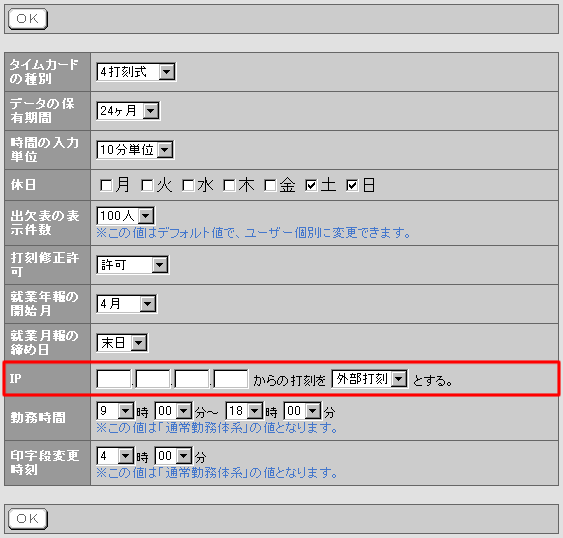Viewport: 563px width, 538px height.
Task: Expand the 10分単位 input unit dropdown
Action: [135, 150]
